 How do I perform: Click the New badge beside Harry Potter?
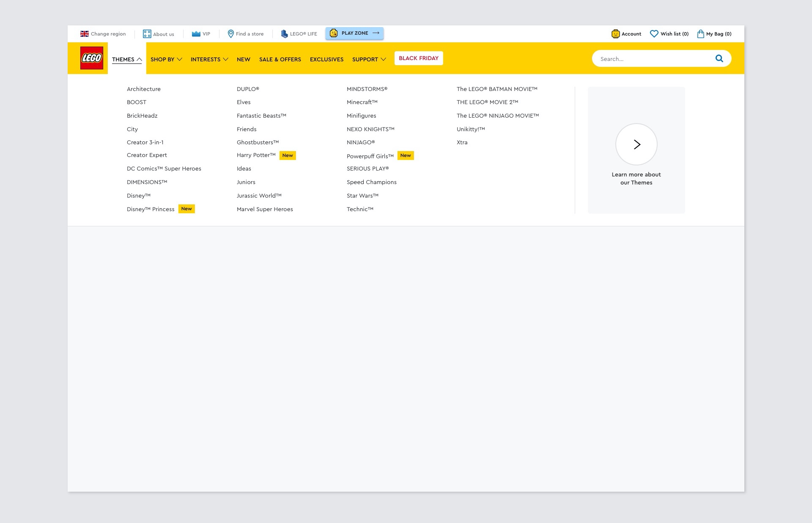(x=288, y=156)
